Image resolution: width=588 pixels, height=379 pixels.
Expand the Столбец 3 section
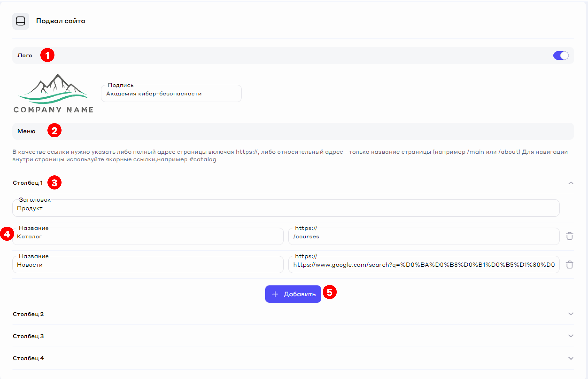[x=571, y=336]
